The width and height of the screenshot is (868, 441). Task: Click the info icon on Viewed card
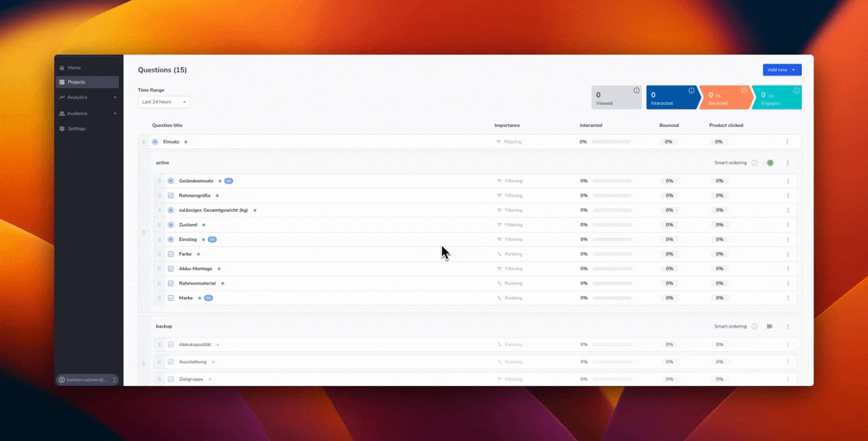(x=636, y=91)
